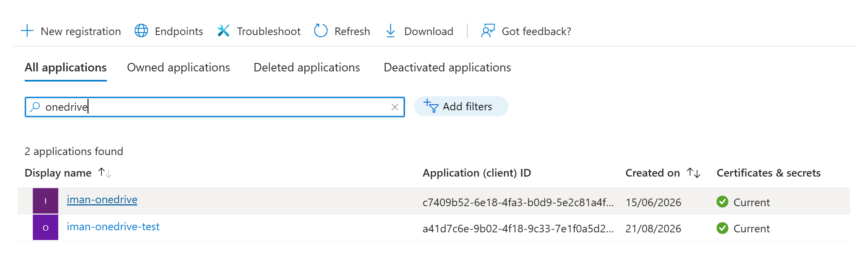
Task: Select client ID starting c7409b52
Action: pyautogui.click(x=518, y=202)
